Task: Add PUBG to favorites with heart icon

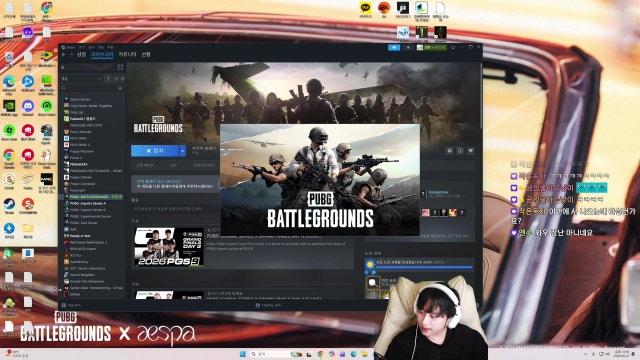Action: (x=471, y=151)
